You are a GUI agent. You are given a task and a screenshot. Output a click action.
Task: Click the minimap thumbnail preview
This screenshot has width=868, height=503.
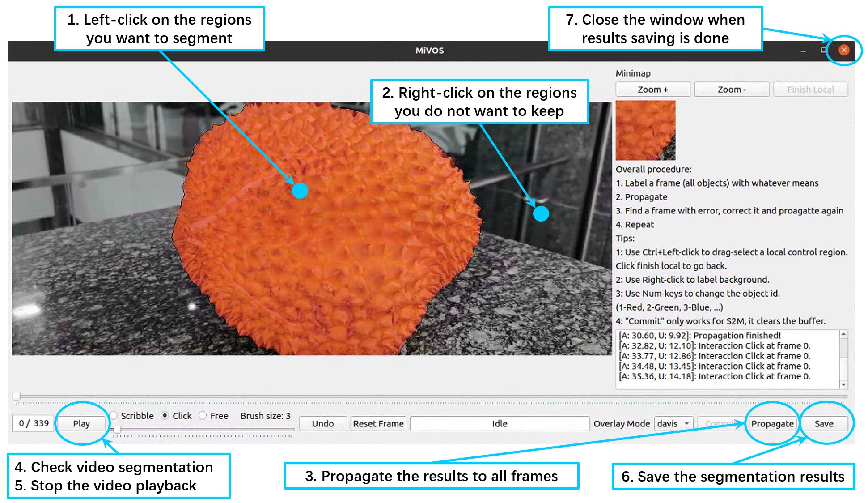pos(645,130)
